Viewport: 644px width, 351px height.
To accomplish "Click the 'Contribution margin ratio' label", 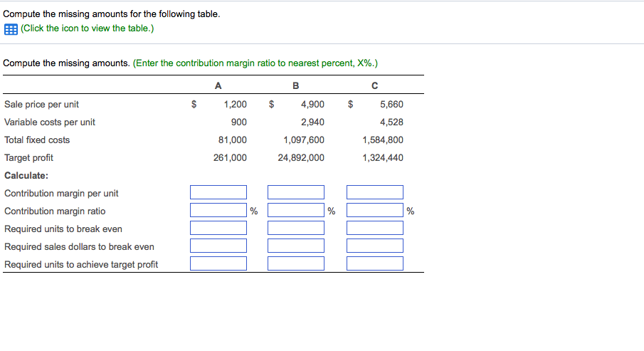I will click(55, 211).
